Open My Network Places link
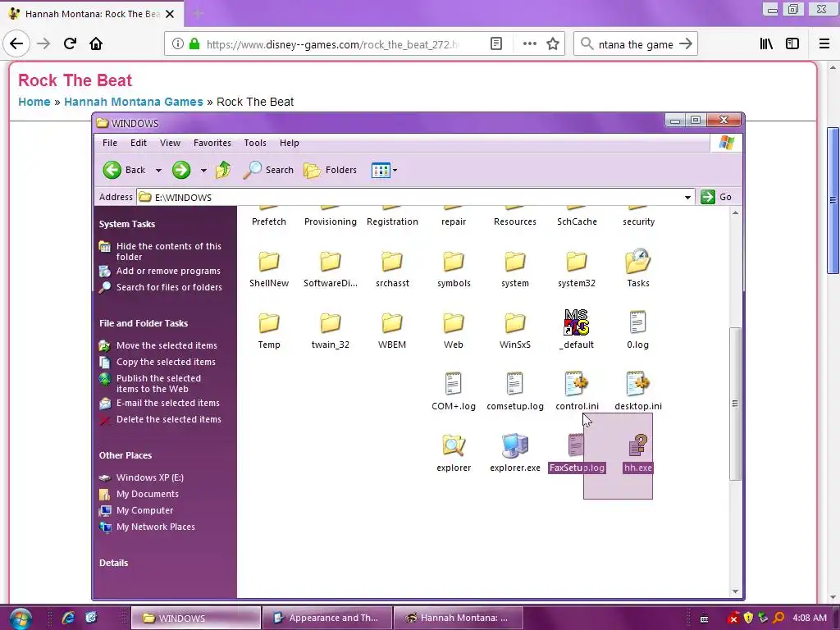Image resolution: width=840 pixels, height=630 pixels. click(148, 527)
